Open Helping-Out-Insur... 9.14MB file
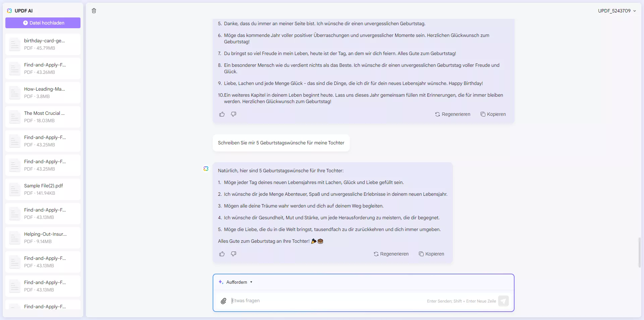644x320 pixels. [x=43, y=238]
